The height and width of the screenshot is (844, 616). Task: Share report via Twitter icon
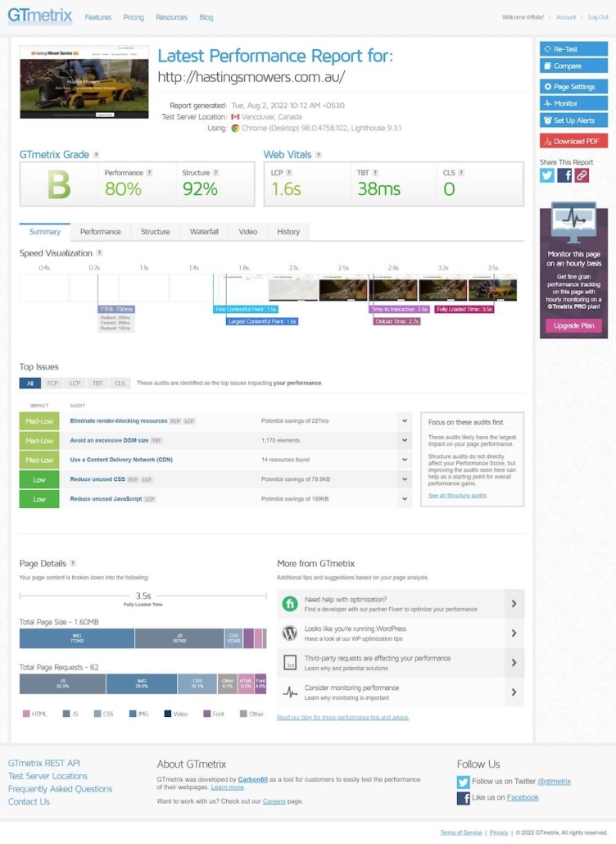[547, 175]
